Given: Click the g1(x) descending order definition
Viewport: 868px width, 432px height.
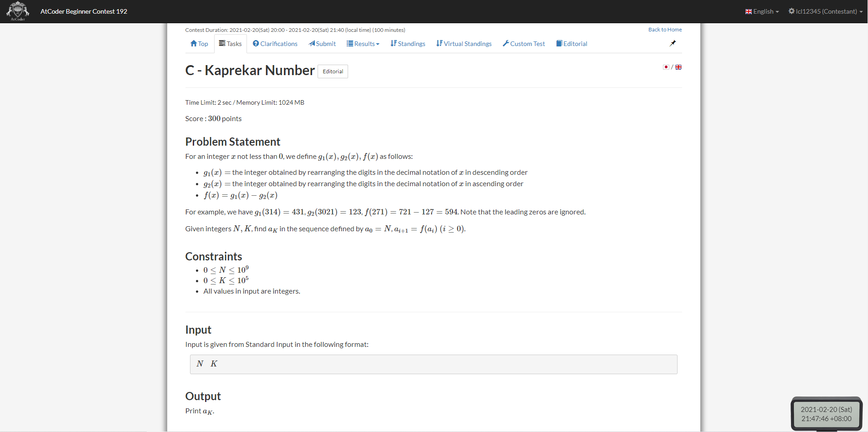Looking at the screenshot, I should (x=365, y=173).
